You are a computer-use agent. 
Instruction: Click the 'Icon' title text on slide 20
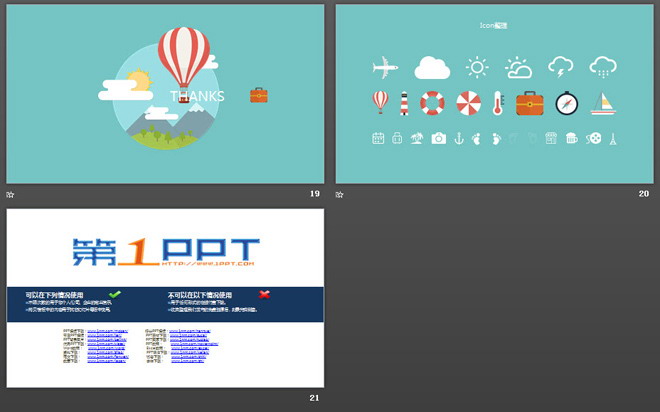[494, 26]
